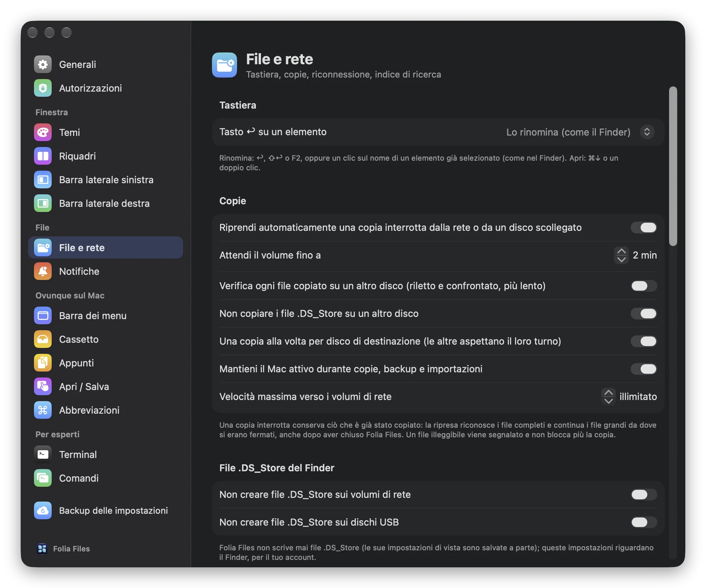
Task: Open the Abbreviazioni command-key icon
Action: click(x=43, y=410)
